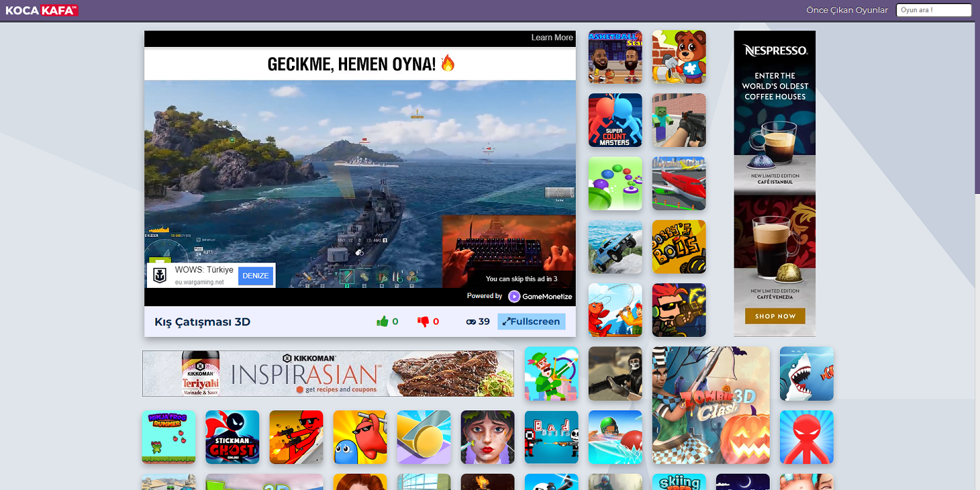Open the girl face makeover game thumbnail
This screenshot has height=490, width=980.
[488, 437]
